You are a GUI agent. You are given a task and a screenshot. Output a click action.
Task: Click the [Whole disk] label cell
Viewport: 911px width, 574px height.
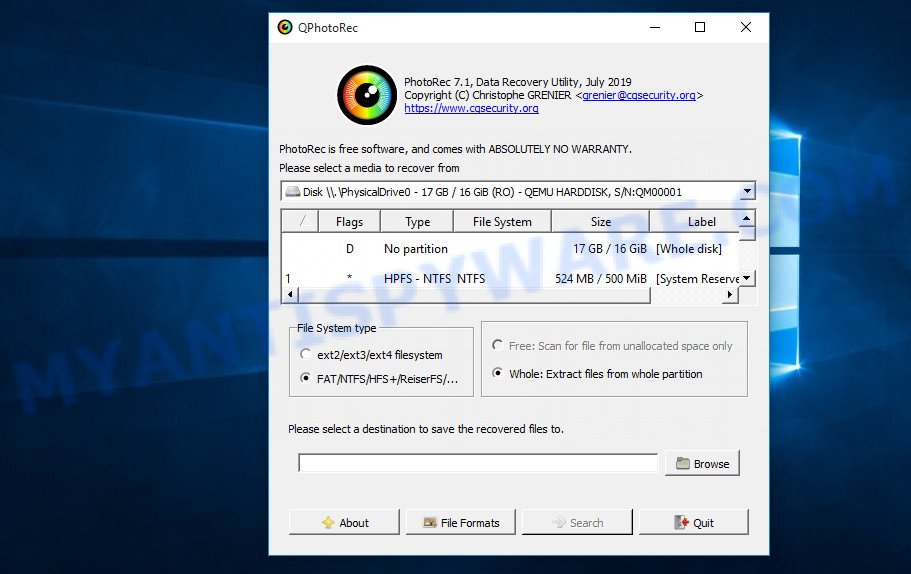689,249
